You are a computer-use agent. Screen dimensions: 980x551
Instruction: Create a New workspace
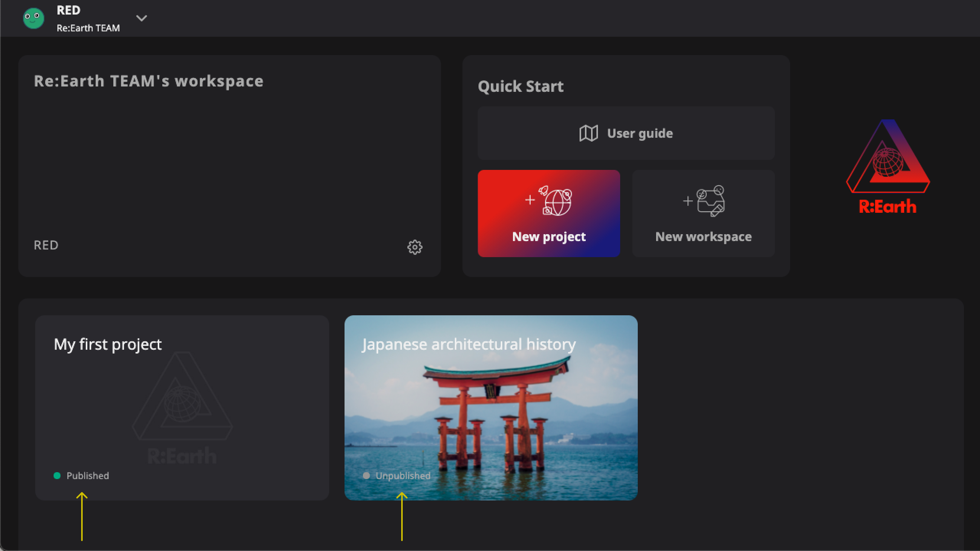click(703, 214)
